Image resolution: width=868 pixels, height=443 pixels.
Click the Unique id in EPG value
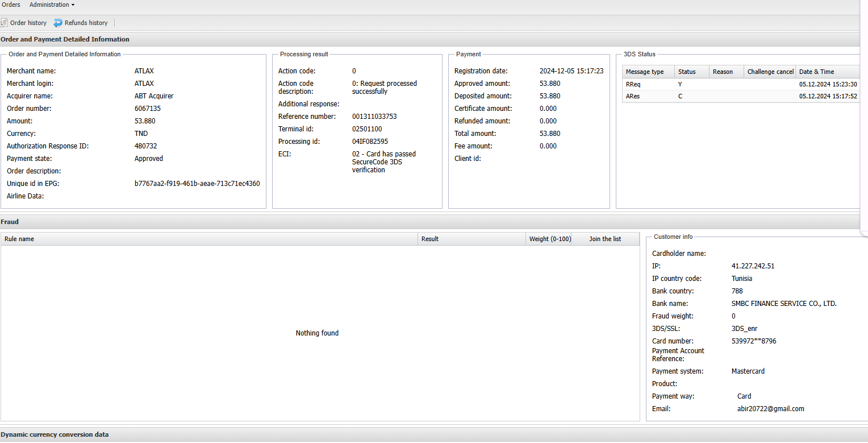[x=197, y=184]
